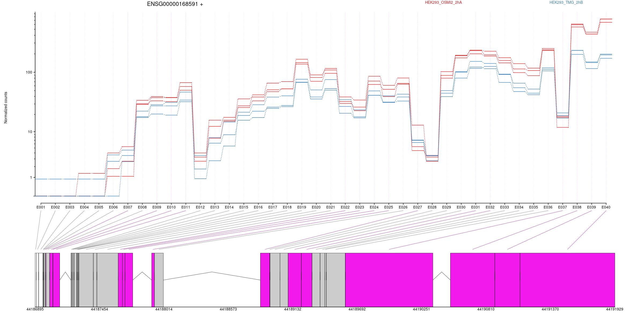
Task: Select exon bin label E005
Action: click(99, 207)
